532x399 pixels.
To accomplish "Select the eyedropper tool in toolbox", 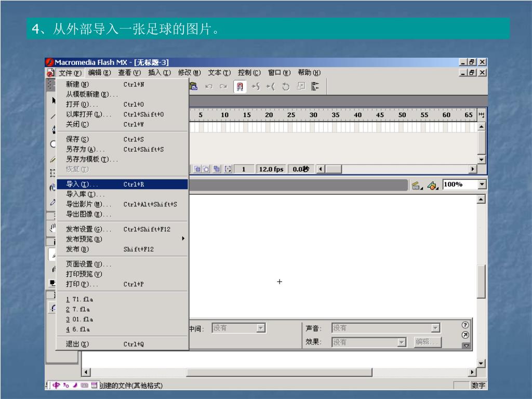I will click(x=52, y=202).
